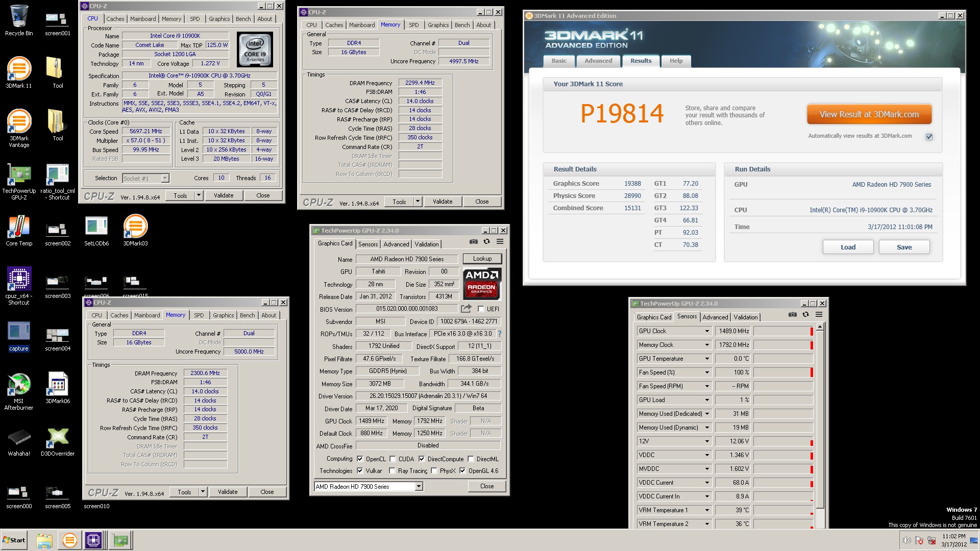Viewport: 980px width, 551px height.
Task: Open the GPU-Z Graphics Card hamburger menu
Action: (500, 242)
